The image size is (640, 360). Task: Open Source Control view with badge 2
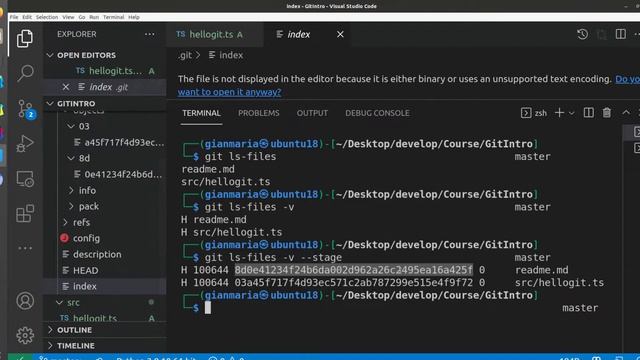coord(26,109)
